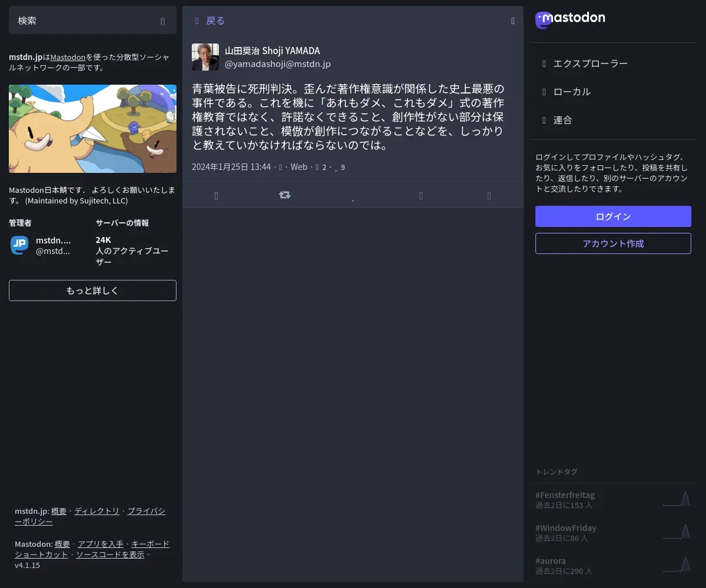Open the mstdn.jp 概要 footer link
Screen dimensions: 706x588
59,511
